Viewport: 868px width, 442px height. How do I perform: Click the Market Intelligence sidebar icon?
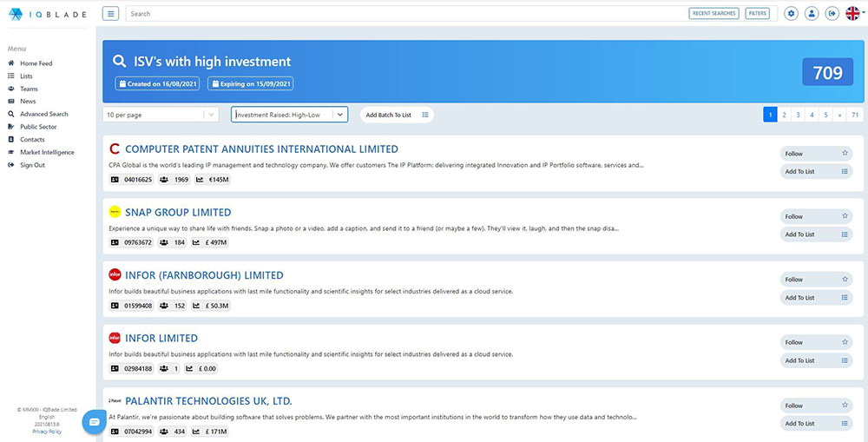pos(11,152)
